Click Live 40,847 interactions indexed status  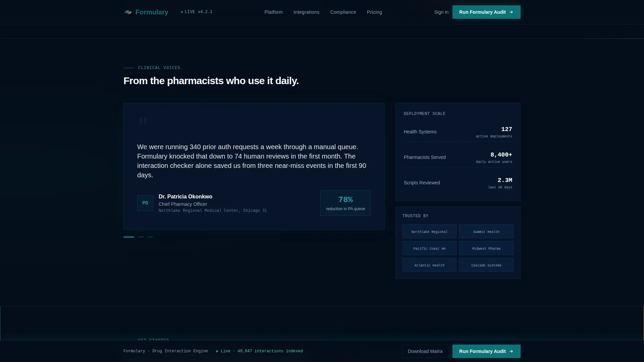(259, 351)
